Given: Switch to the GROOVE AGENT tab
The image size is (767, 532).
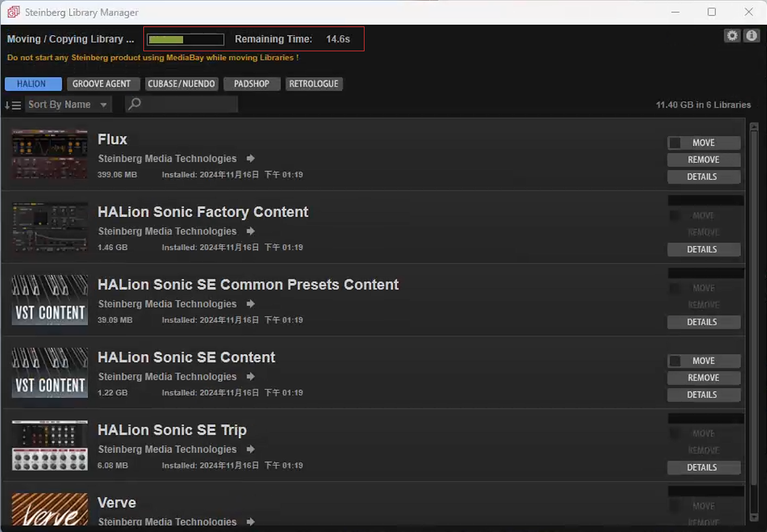Looking at the screenshot, I should (104, 83).
